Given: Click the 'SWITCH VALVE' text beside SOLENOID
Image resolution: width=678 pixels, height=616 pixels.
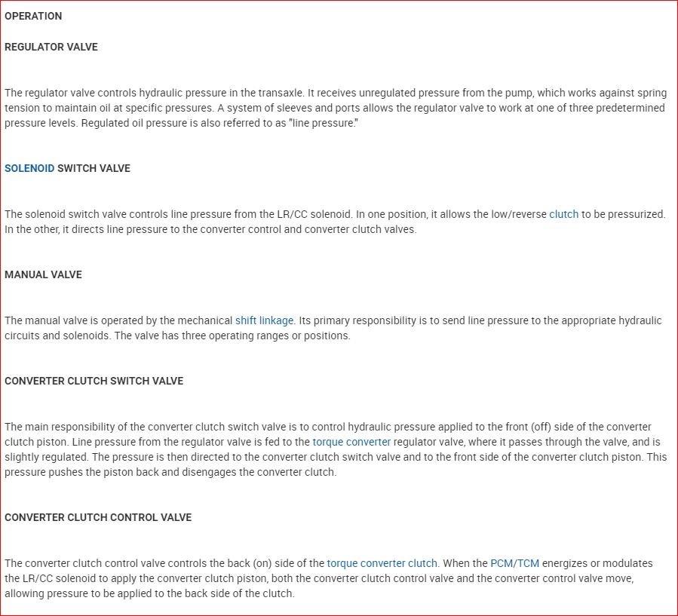Looking at the screenshot, I should [94, 168].
